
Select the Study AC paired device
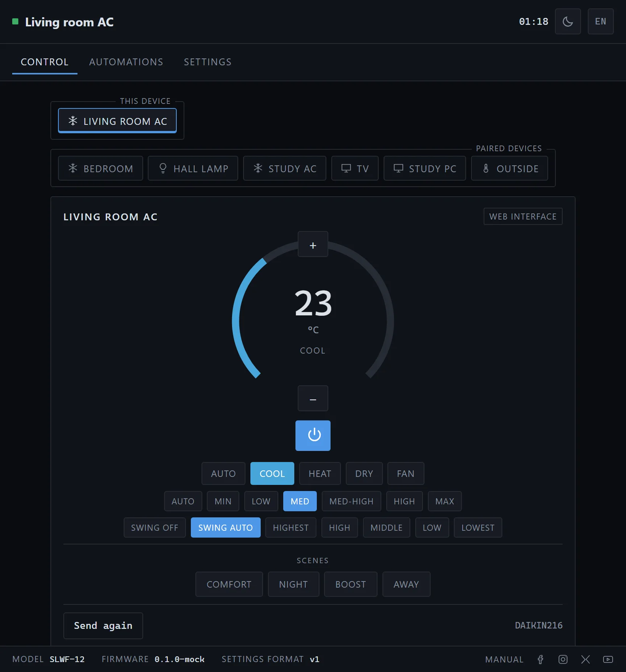click(x=285, y=168)
